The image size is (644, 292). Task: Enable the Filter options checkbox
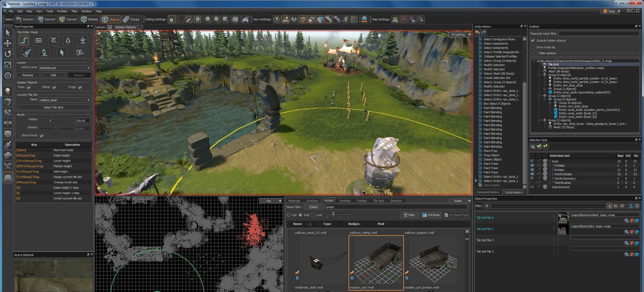tap(535, 53)
